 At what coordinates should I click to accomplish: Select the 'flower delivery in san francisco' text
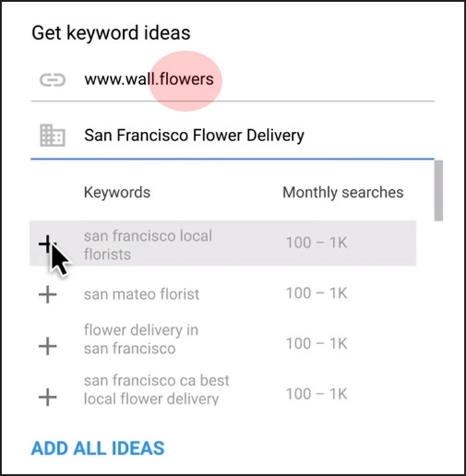pyautogui.click(x=141, y=339)
